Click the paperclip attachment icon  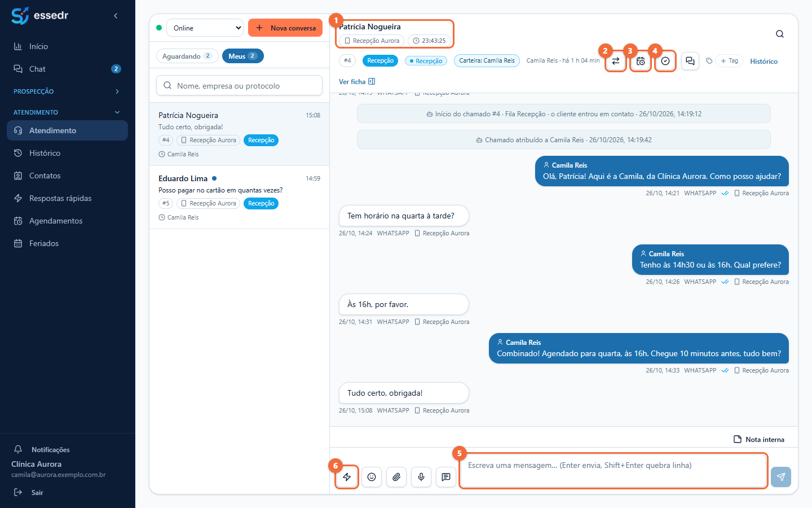coord(396,477)
